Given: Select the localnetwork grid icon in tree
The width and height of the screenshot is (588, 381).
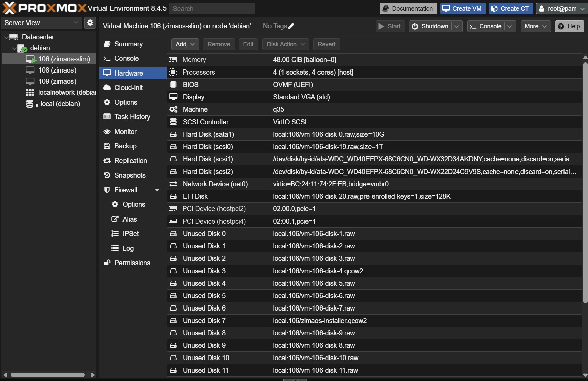Looking at the screenshot, I should 30,92.
